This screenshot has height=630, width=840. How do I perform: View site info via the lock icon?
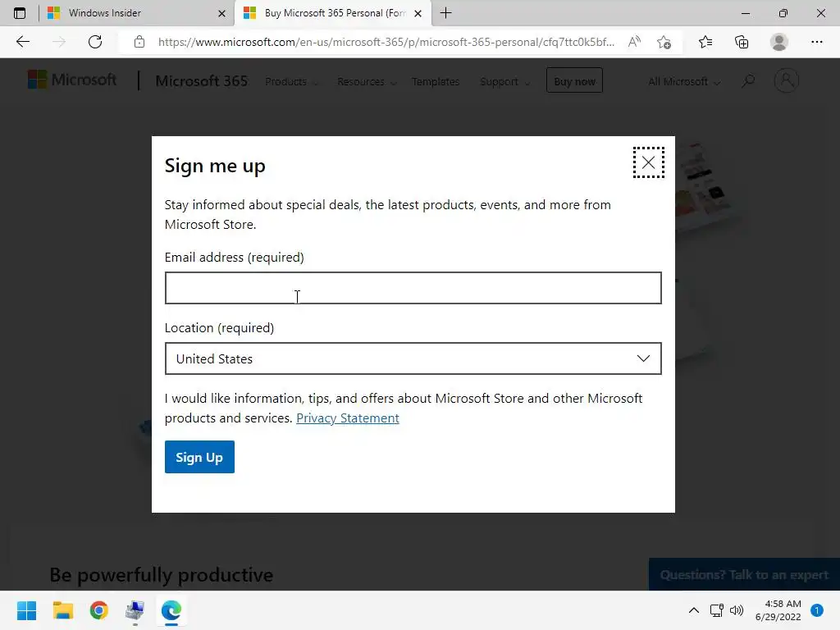click(x=139, y=42)
